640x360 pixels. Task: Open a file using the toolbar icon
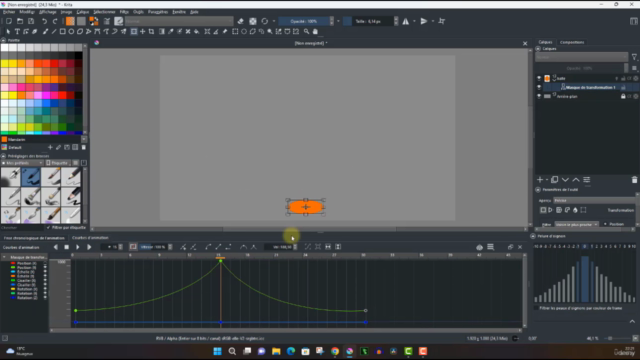point(20,21)
